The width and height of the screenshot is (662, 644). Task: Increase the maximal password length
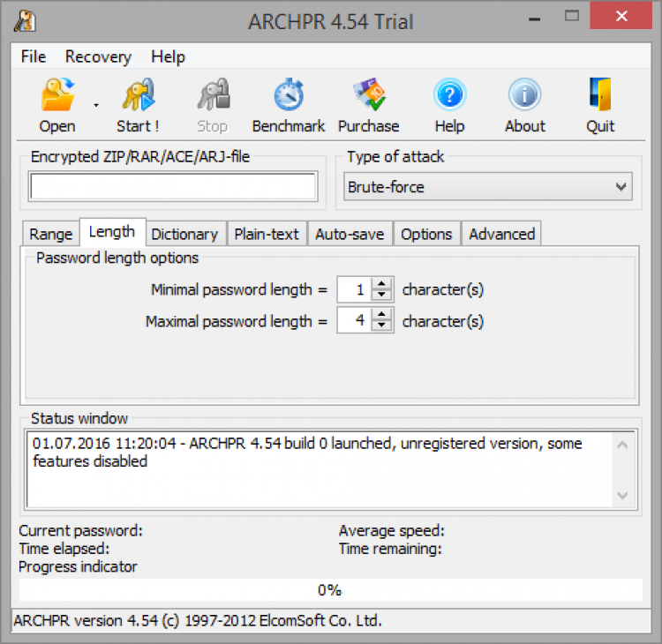(381, 314)
